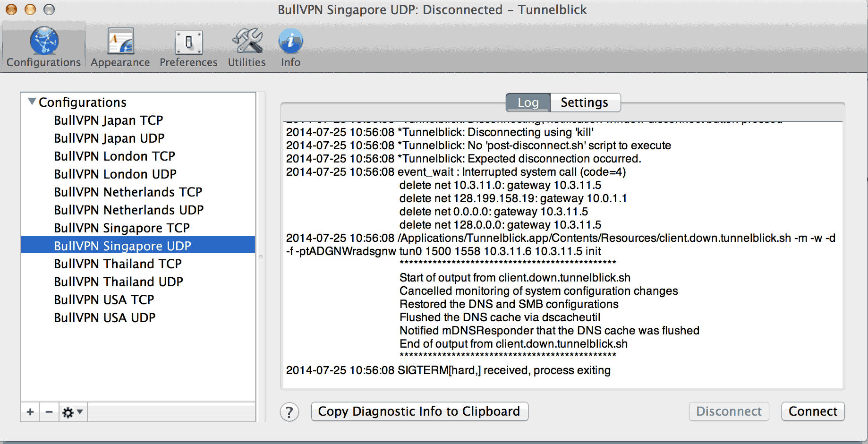Open the Configurations toolbar pane
Viewport: 868px width, 444px height.
43,47
